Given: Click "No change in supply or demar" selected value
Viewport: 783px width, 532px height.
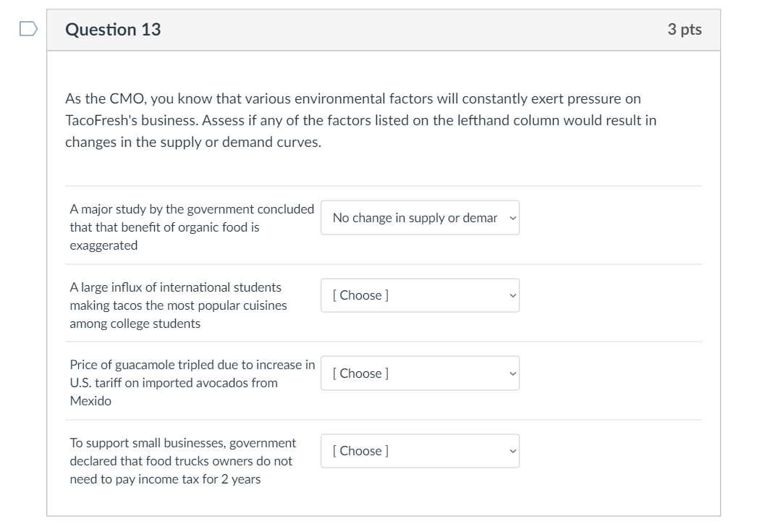Looking at the screenshot, I should coord(415,218).
